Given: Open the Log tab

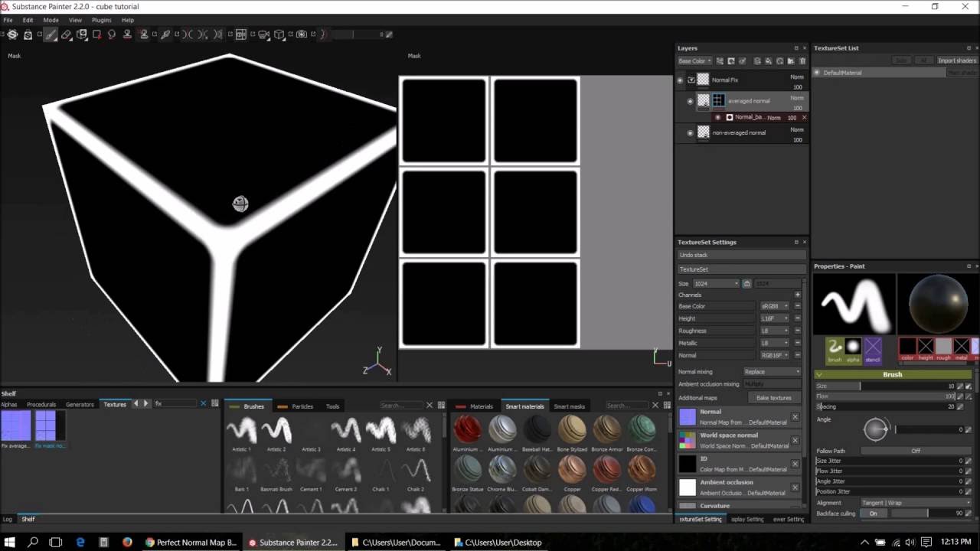Looking at the screenshot, I should point(8,519).
